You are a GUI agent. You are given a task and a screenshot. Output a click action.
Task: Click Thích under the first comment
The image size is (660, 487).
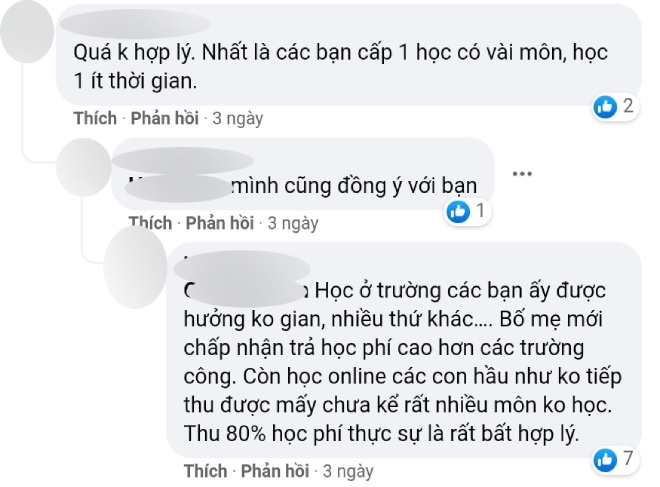tap(95, 118)
